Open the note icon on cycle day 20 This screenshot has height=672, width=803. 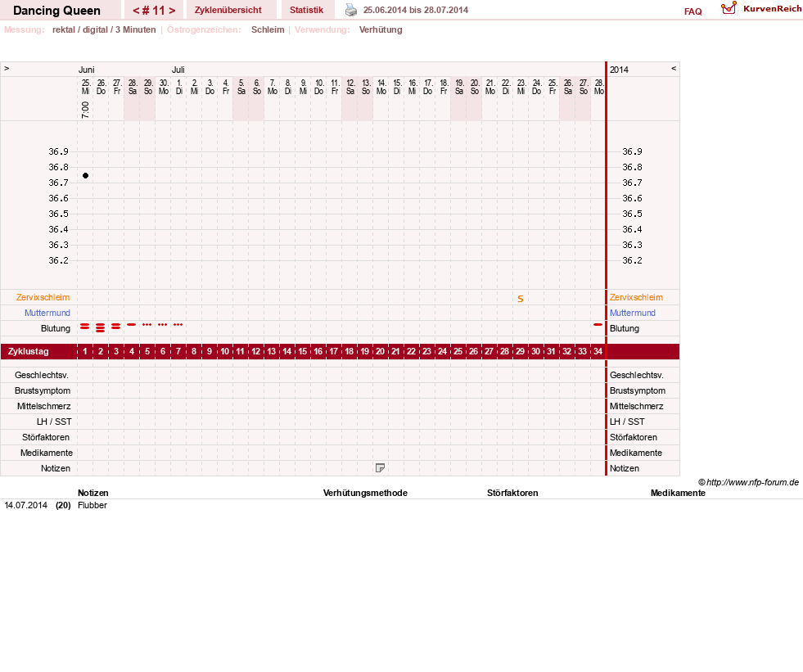point(380,467)
